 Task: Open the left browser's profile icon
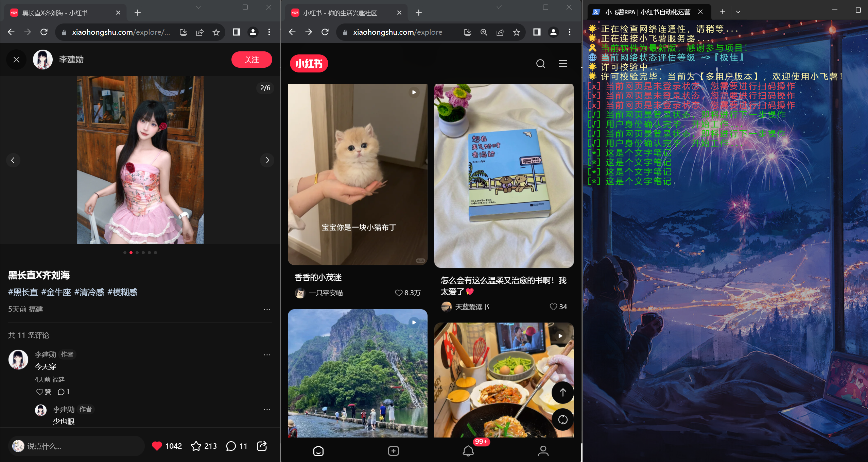pyautogui.click(x=253, y=32)
